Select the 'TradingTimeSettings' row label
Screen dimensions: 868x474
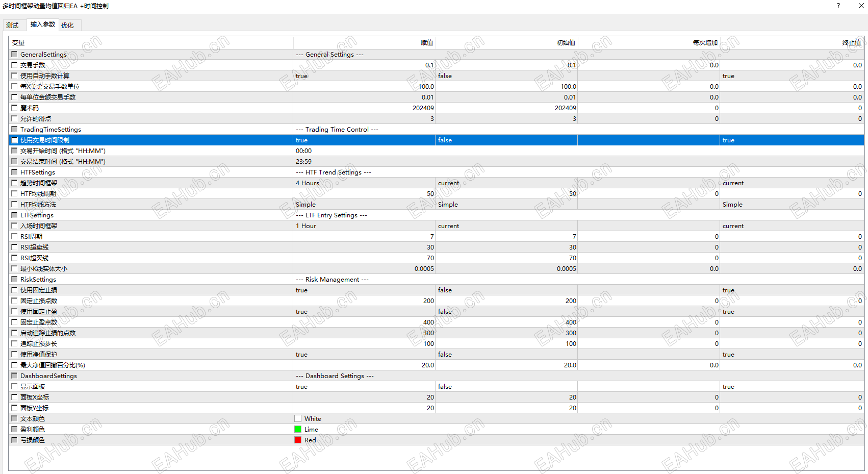pos(50,130)
